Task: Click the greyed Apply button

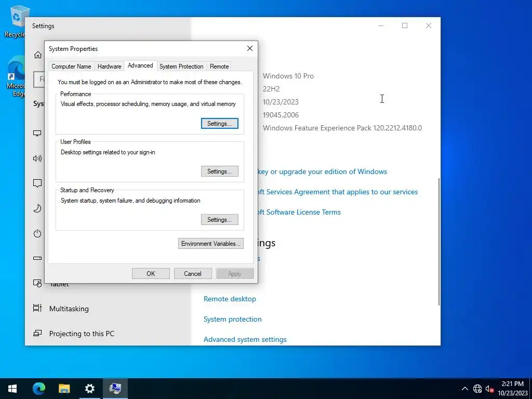Action: pos(235,273)
